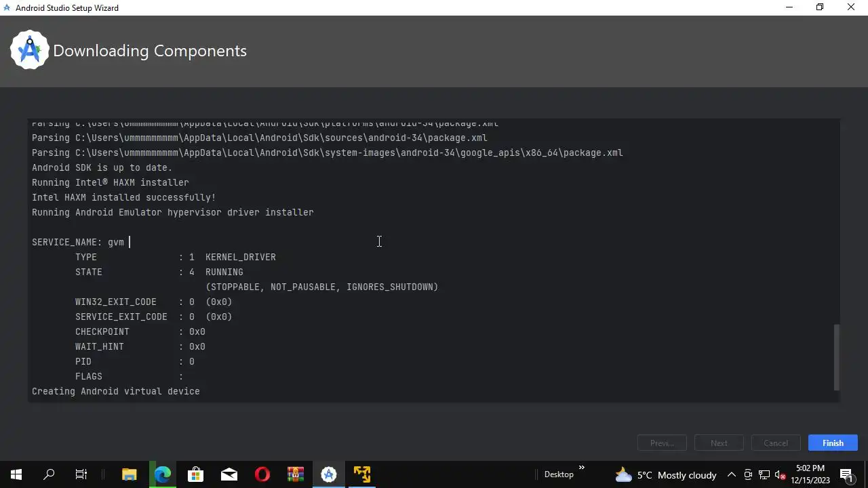Click the sources\android-34\package.xml parsing line
Image resolution: width=868 pixels, height=488 pixels.
click(x=260, y=138)
